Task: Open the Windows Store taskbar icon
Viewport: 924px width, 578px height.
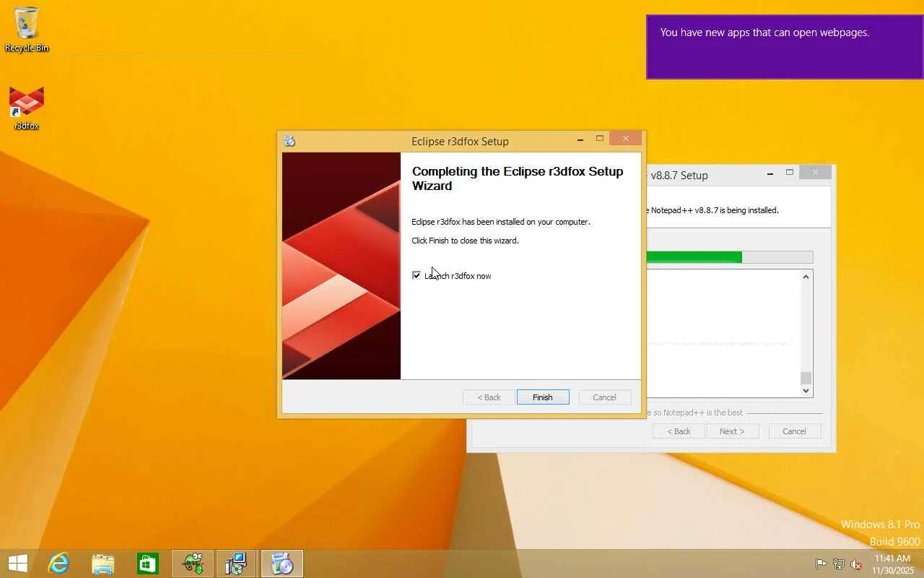Action: (148, 564)
